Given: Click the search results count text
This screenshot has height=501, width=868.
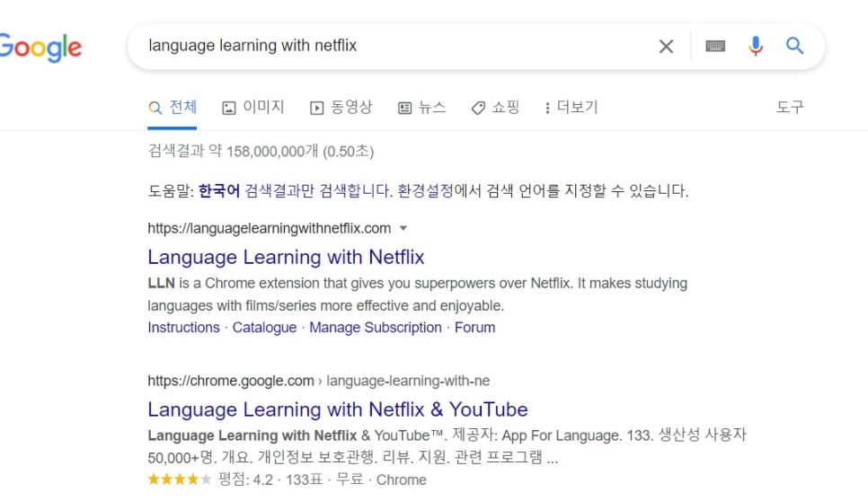Looking at the screenshot, I should coord(261,151).
